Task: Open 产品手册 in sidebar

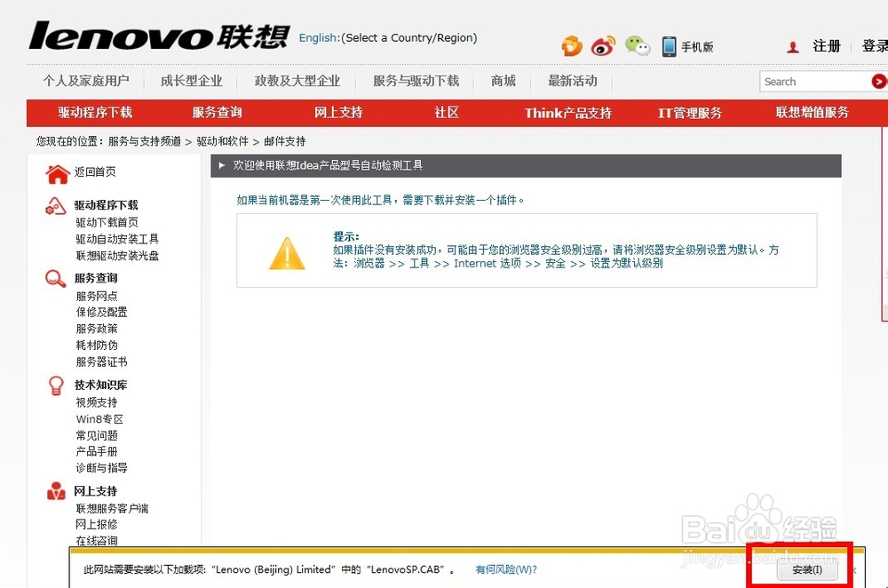Action: pyautogui.click(x=96, y=451)
